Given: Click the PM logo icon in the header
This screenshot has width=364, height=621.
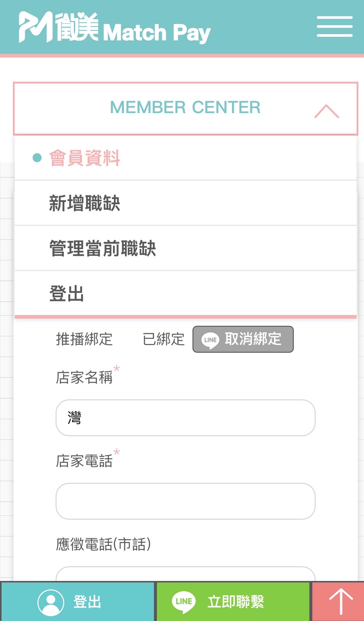Looking at the screenshot, I should click(36, 27).
